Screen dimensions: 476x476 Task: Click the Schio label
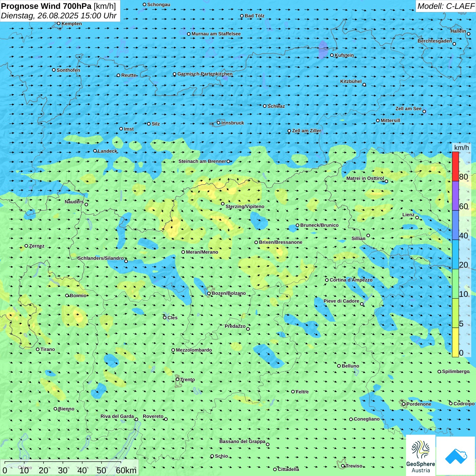(x=221, y=456)
